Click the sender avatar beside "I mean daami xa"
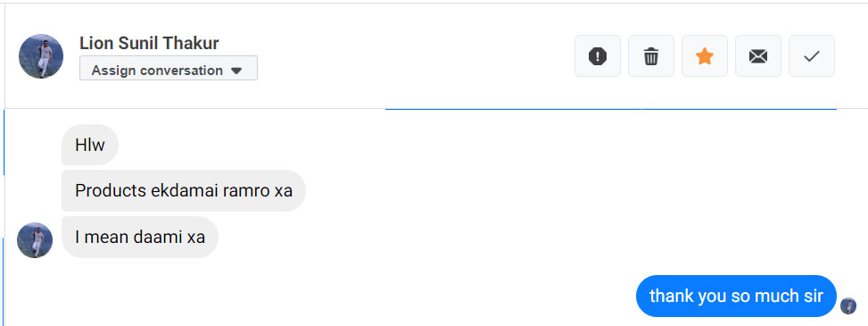The width and height of the screenshot is (868, 326). pos(34,240)
